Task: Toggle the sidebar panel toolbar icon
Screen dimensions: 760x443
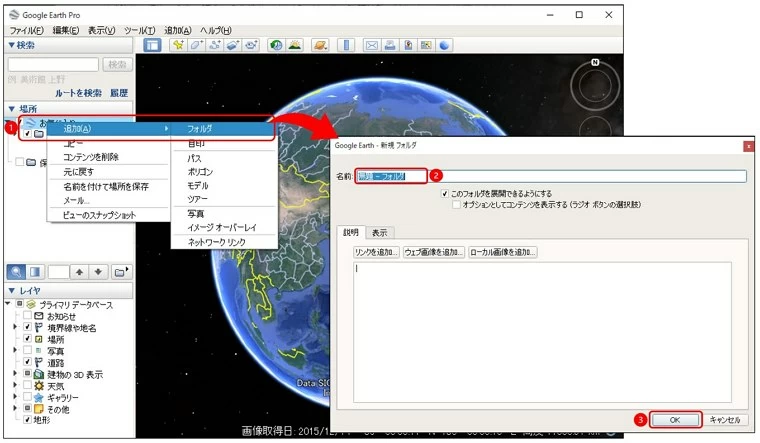Action: [152, 45]
